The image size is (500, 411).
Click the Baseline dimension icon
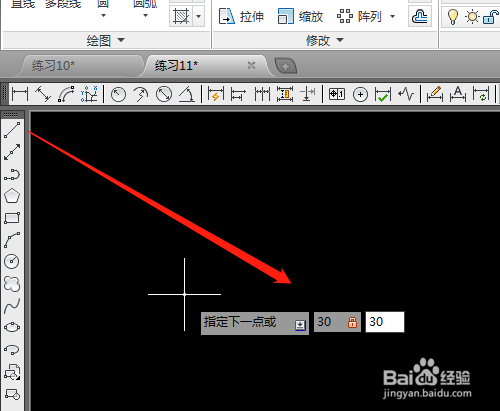point(238,94)
